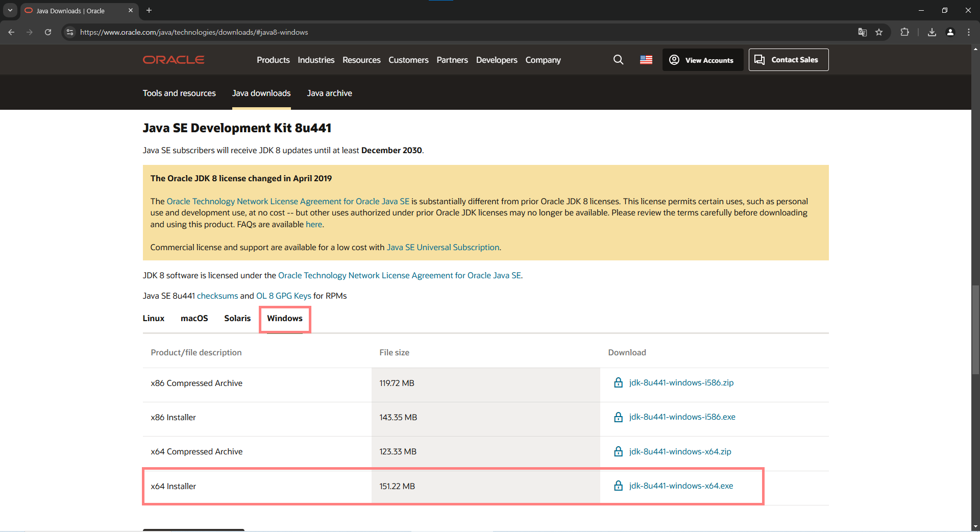This screenshot has width=980, height=532.
Task: Click the Oracle logo
Action: coord(174,60)
